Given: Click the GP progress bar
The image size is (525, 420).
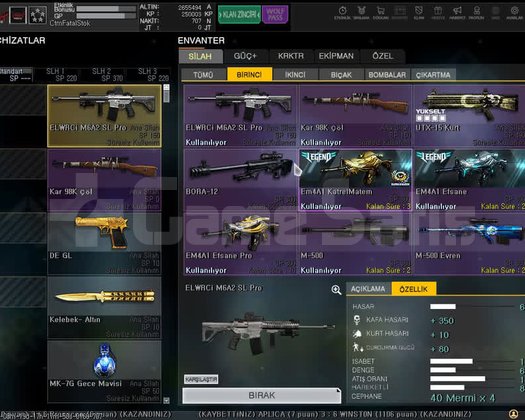Looking at the screenshot, I should click(x=106, y=16).
